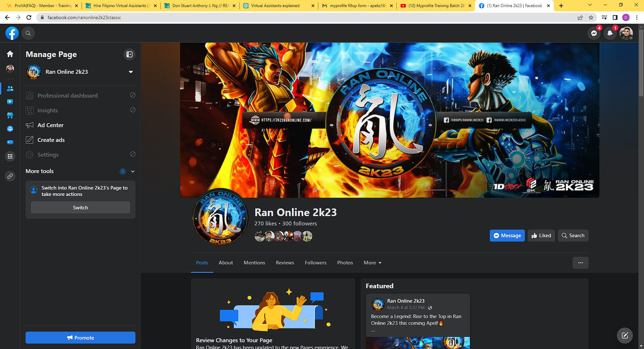Open featured post author Ran Online 2k23
644x349 pixels.
(406, 301)
